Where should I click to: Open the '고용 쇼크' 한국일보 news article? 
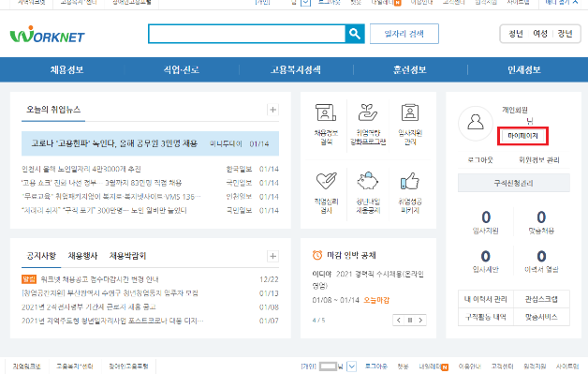point(102,183)
